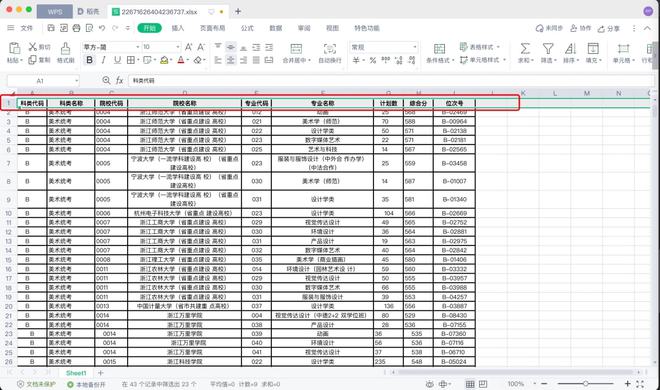This screenshot has width=660, height=390.
Task: Open the font size dropdown
Action: point(178,47)
